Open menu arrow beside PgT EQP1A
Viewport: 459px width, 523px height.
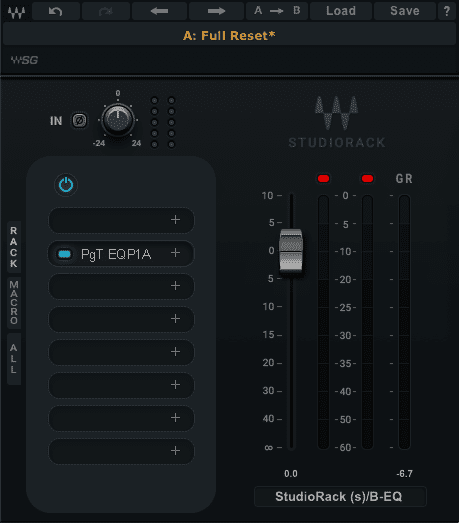point(175,253)
